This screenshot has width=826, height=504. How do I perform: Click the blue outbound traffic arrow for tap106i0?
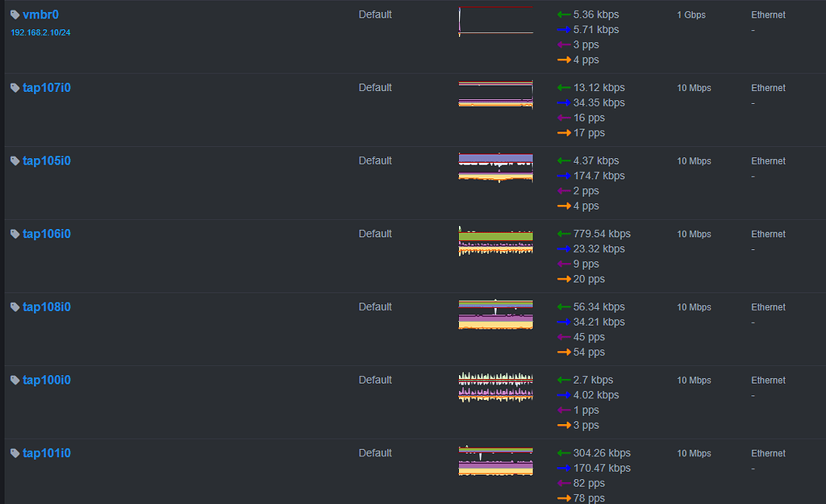coord(563,249)
